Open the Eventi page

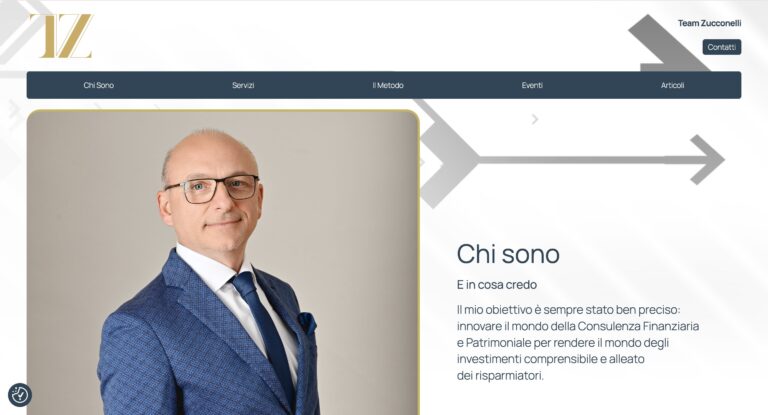coord(532,85)
